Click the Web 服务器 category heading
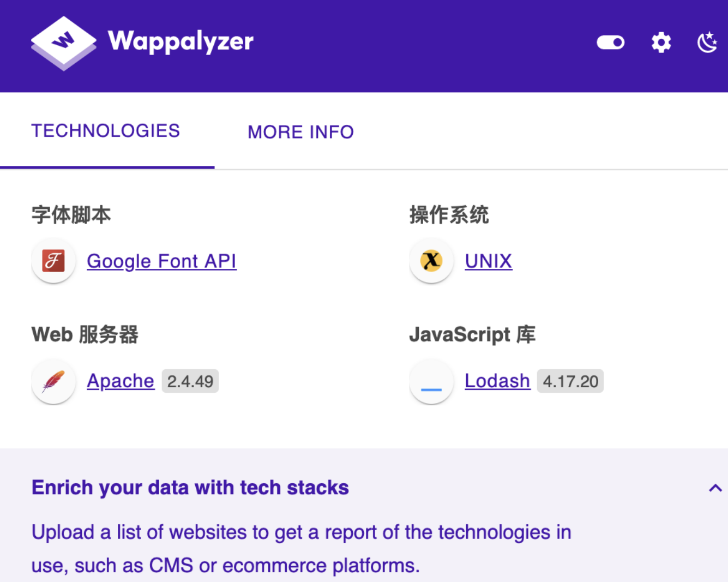Viewport: 728px width, 582px height. pos(85,334)
